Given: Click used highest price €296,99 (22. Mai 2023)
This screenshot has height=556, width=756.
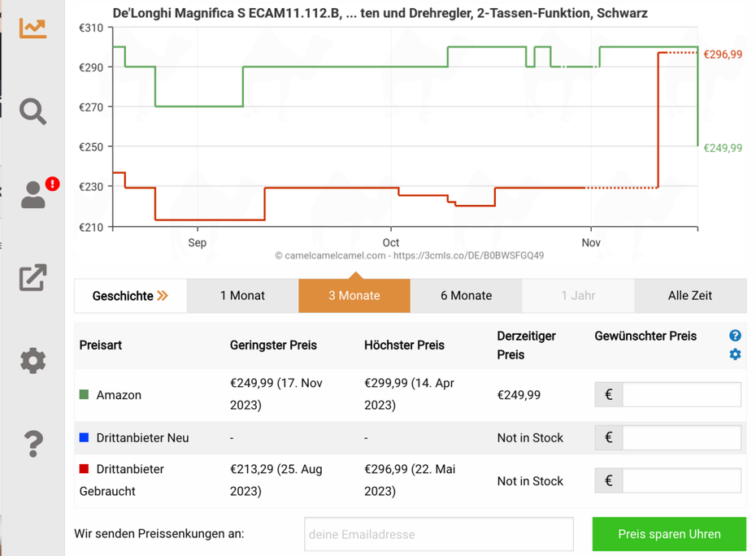Looking at the screenshot, I should click(410, 480).
